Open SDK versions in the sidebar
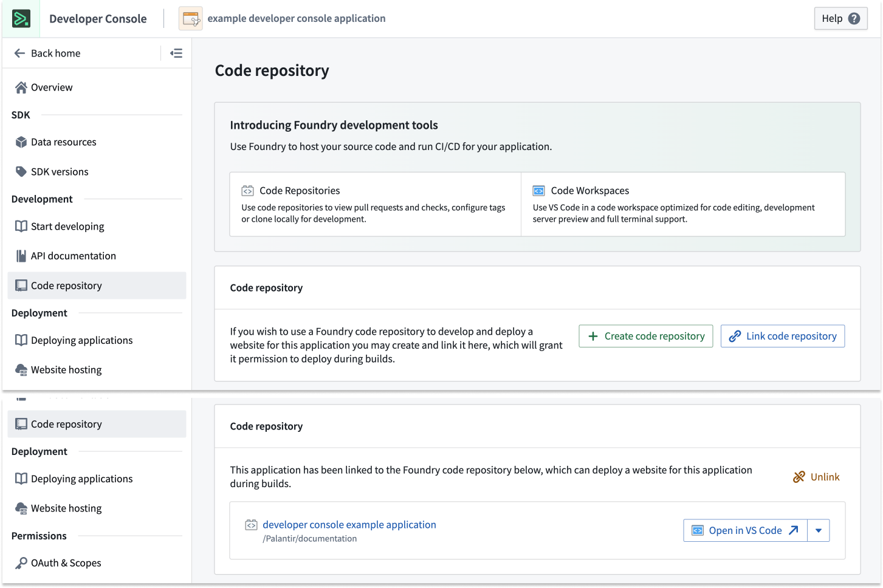 click(x=97, y=172)
